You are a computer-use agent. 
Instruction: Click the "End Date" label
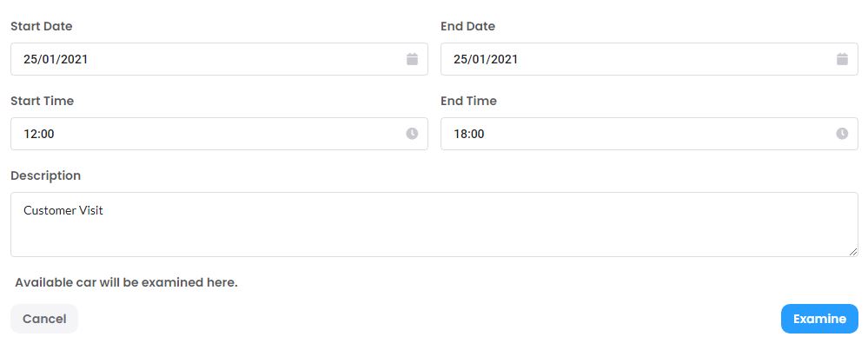tap(467, 26)
